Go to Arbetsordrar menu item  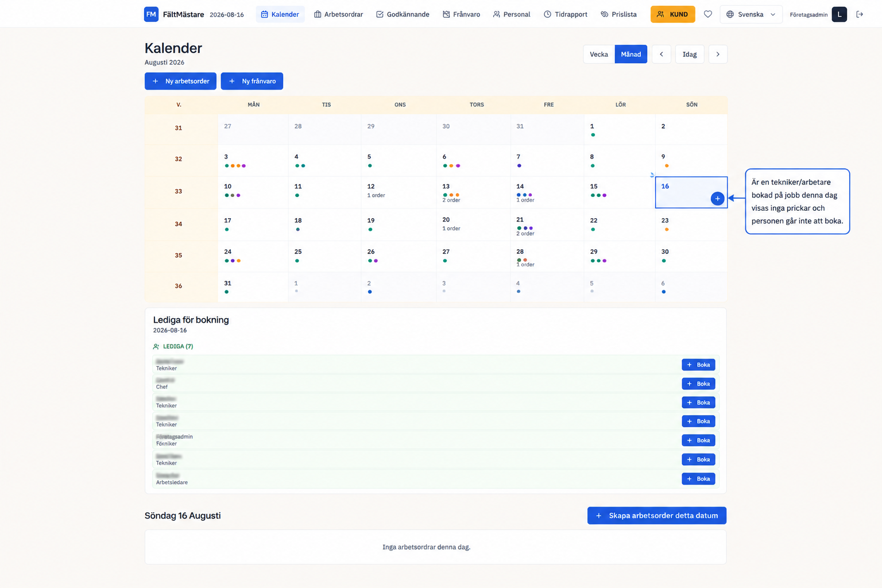click(338, 14)
